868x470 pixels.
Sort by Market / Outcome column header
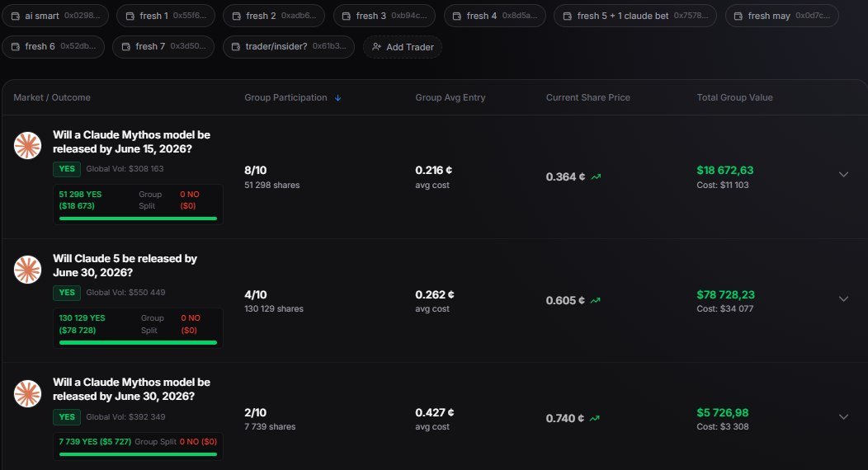coord(52,97)
